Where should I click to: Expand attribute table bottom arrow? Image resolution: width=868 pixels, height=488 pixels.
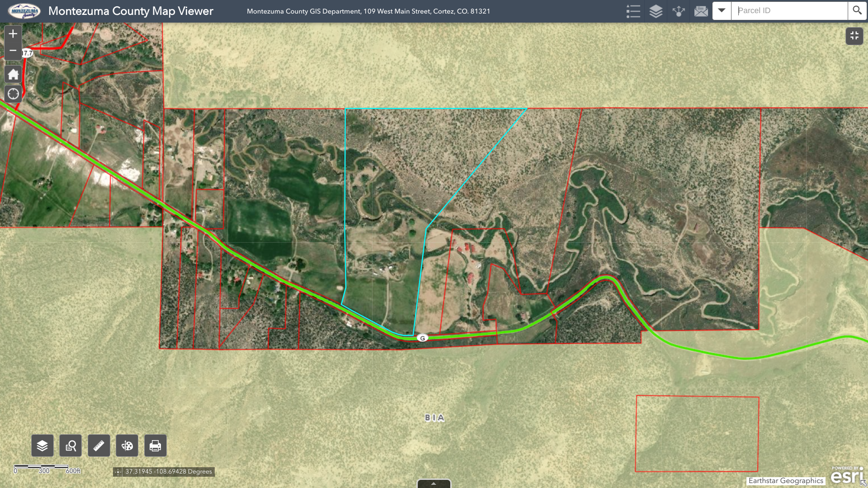(x=434, y=483)
